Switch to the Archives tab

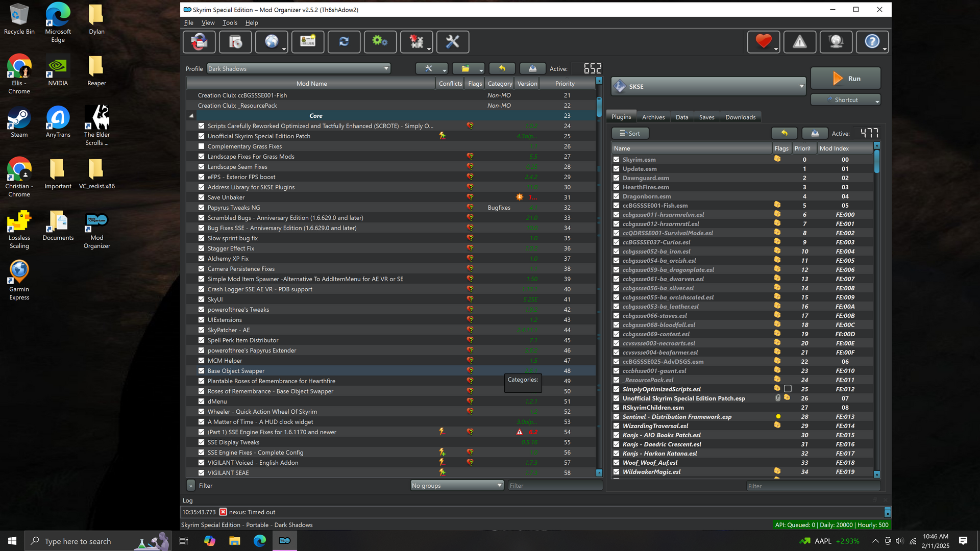[653, 117]
